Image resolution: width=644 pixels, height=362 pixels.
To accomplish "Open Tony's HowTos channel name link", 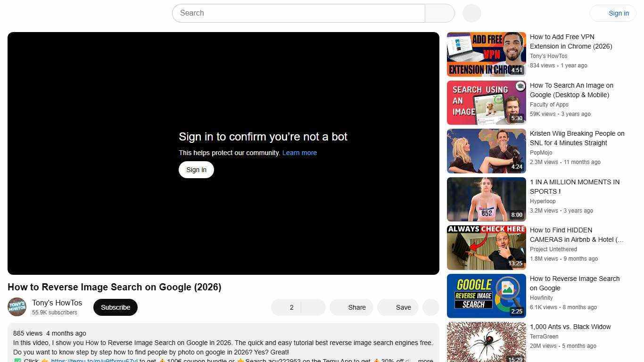I will coord(57,303).
